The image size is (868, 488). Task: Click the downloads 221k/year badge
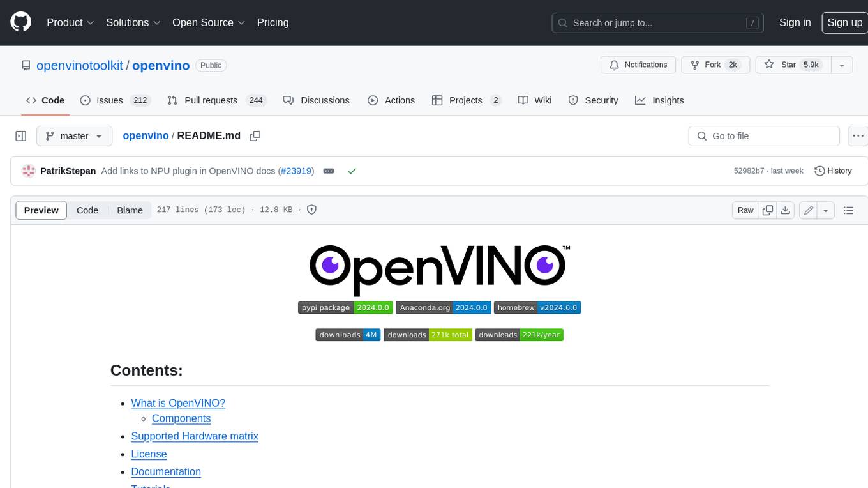click(x=520, y=335)
